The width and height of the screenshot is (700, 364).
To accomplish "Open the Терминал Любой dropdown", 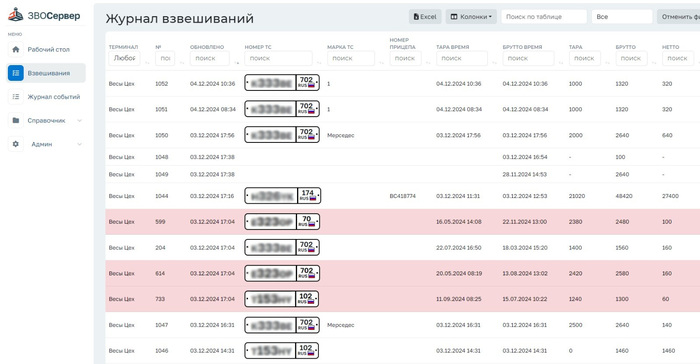I will click(x=124, y=58).
